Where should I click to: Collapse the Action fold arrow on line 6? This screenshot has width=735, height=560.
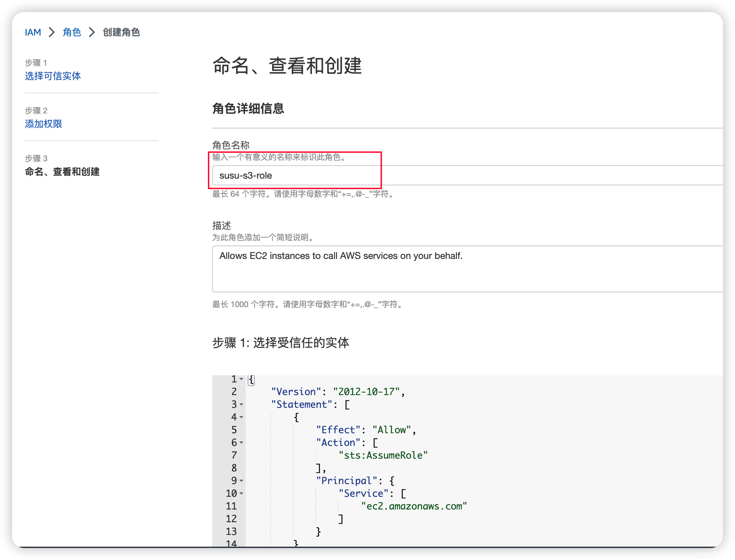point(241,443)
